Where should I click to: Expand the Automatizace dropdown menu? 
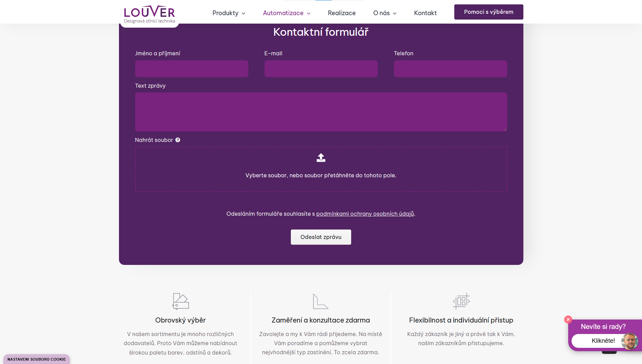pyautogui.click(x=286, y=13)
